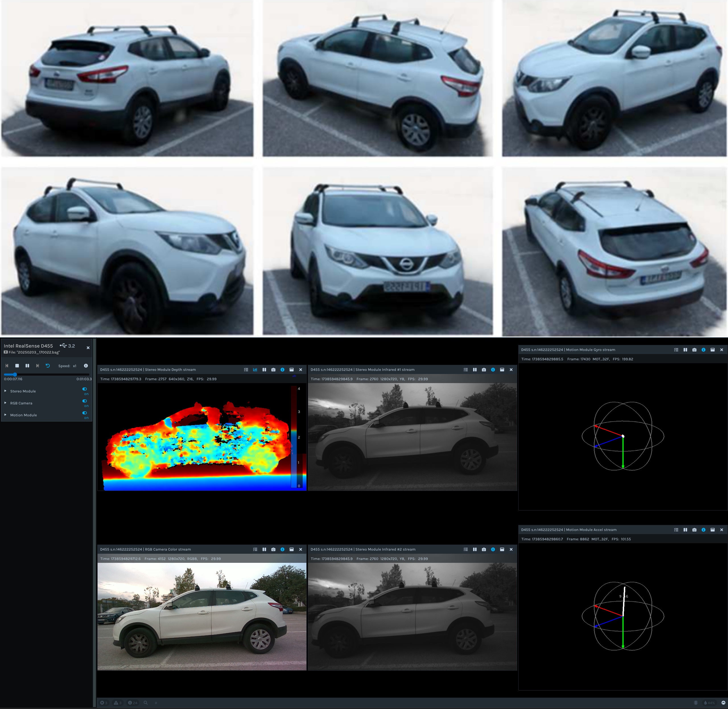The height and width of the screenshot is (709, 728).
Task: Take snapshot of RGB Camera Color stream
Action: (x=273, y=549)
